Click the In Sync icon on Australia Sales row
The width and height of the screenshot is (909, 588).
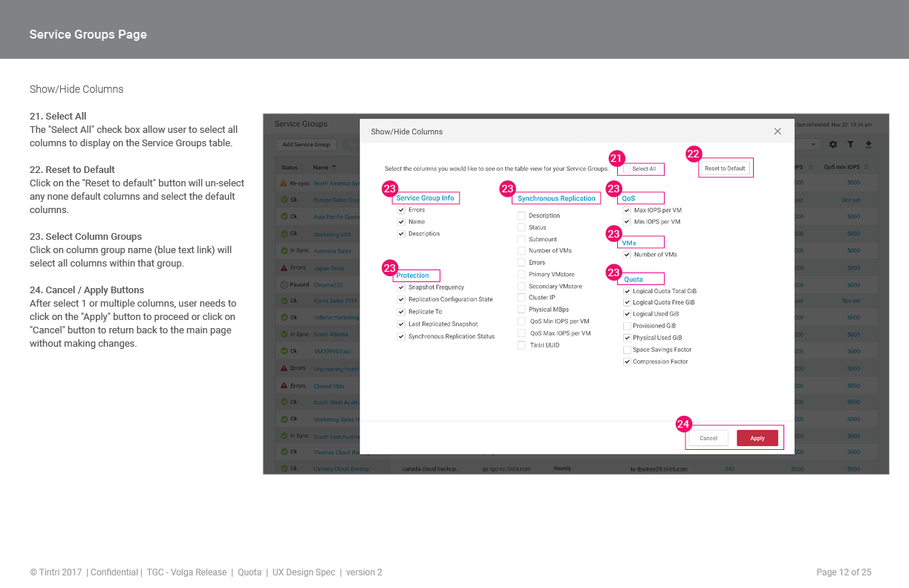[284, 250]
